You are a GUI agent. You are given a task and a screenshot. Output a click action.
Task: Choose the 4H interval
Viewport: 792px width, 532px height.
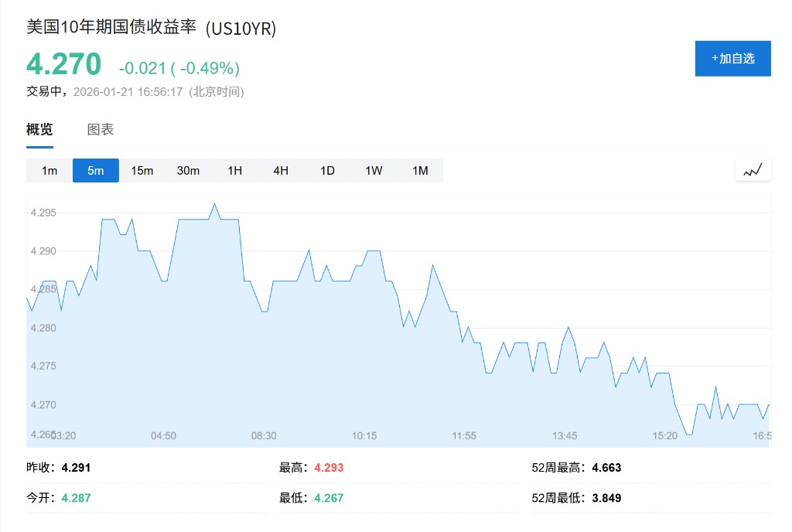click(x=281, y=171)
